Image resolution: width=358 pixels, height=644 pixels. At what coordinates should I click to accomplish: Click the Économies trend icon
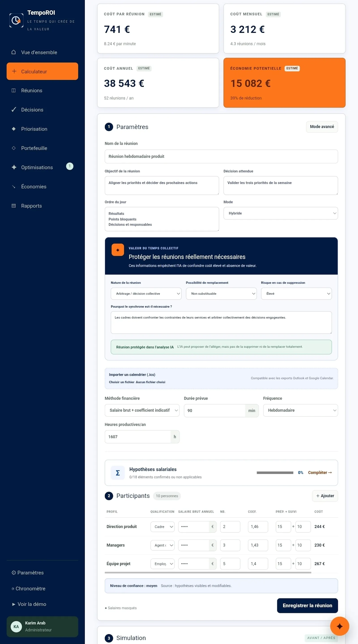(x=13, y=187)
